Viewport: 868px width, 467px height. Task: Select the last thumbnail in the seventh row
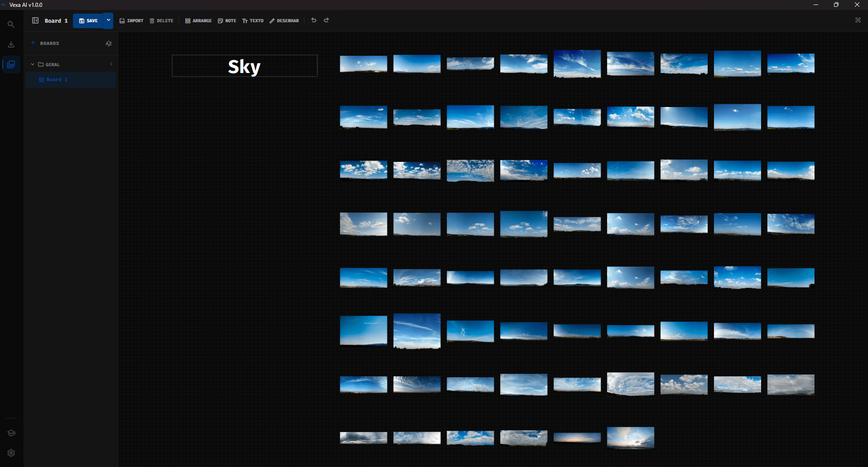pos(791,384)
